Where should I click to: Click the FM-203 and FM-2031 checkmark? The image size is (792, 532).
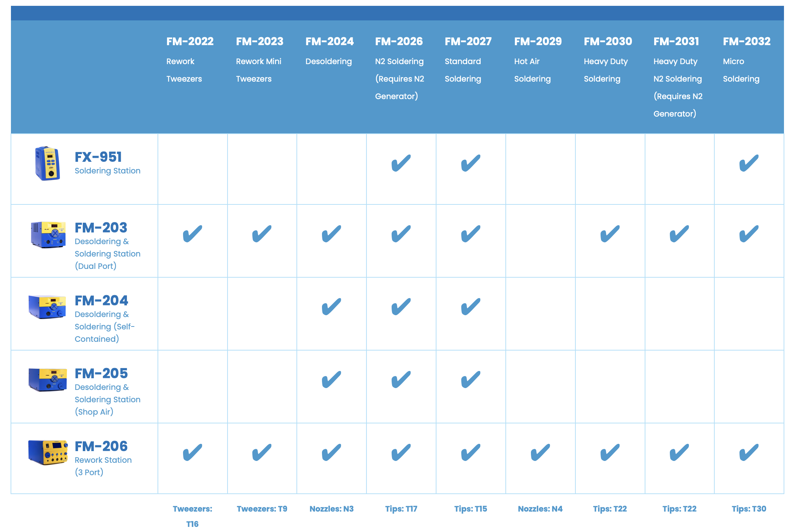click(x=679, y=234)
